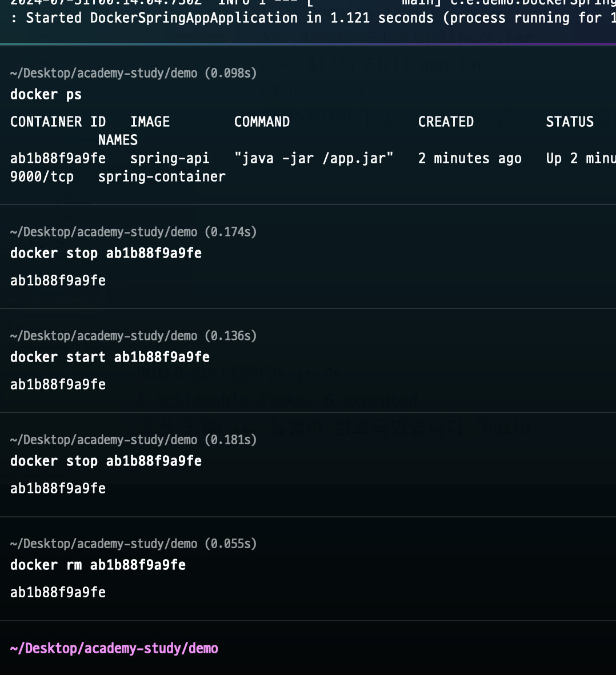The width and height of the screenshot is (616, 675).
Task: Click the prompt path with (0.136s) timing
Action: tap(134, 336)
